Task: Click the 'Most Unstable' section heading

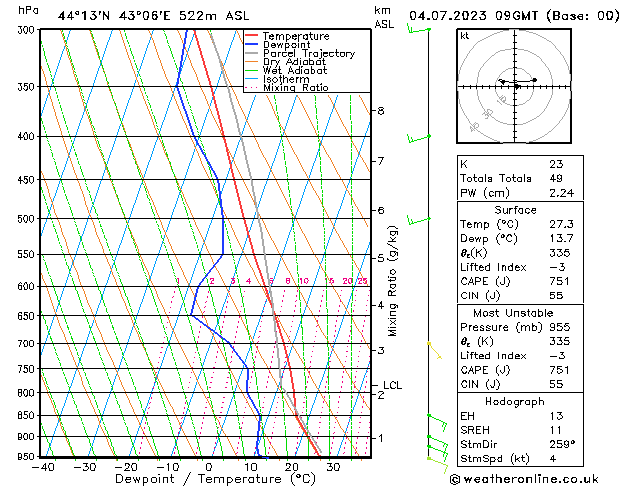Action: pos(513,313)
